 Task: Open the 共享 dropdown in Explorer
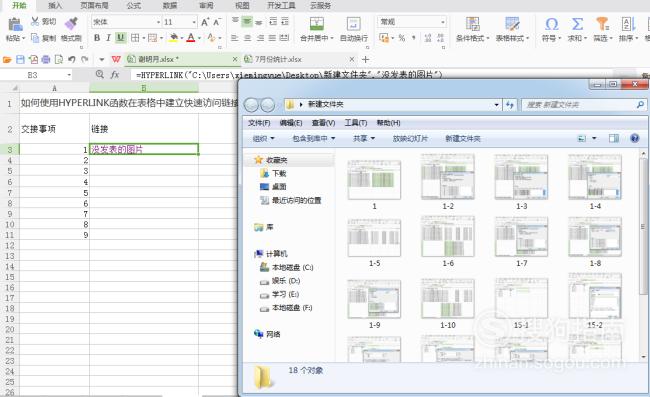click(364, 138)
